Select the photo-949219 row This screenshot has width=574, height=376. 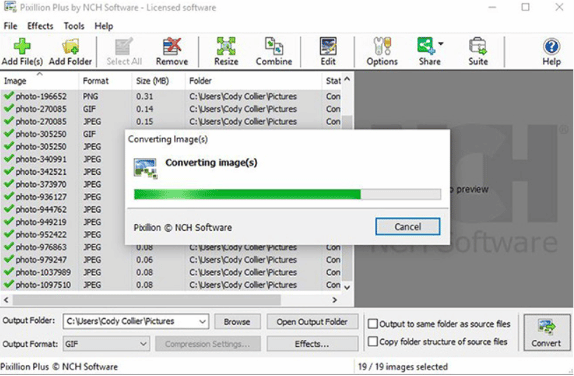(63, 222)
